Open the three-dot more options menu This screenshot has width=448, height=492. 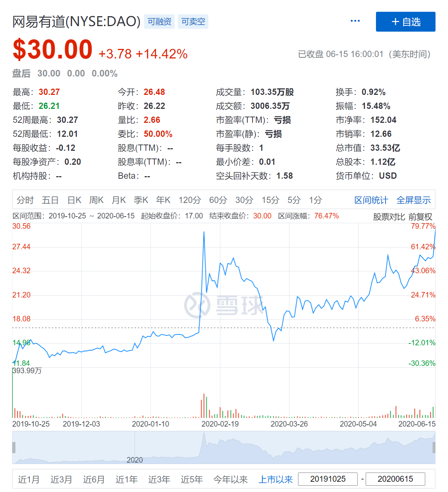pyautogui.click(x=355, y=21)
